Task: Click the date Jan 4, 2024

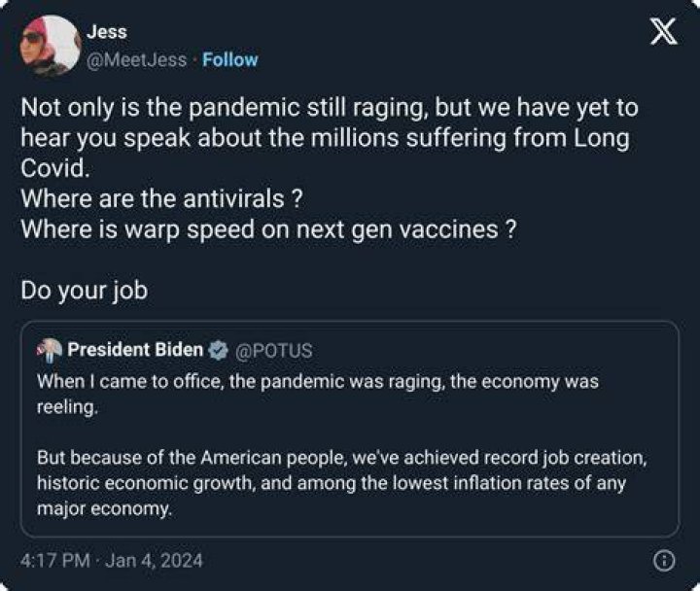Action: point(154,561)
